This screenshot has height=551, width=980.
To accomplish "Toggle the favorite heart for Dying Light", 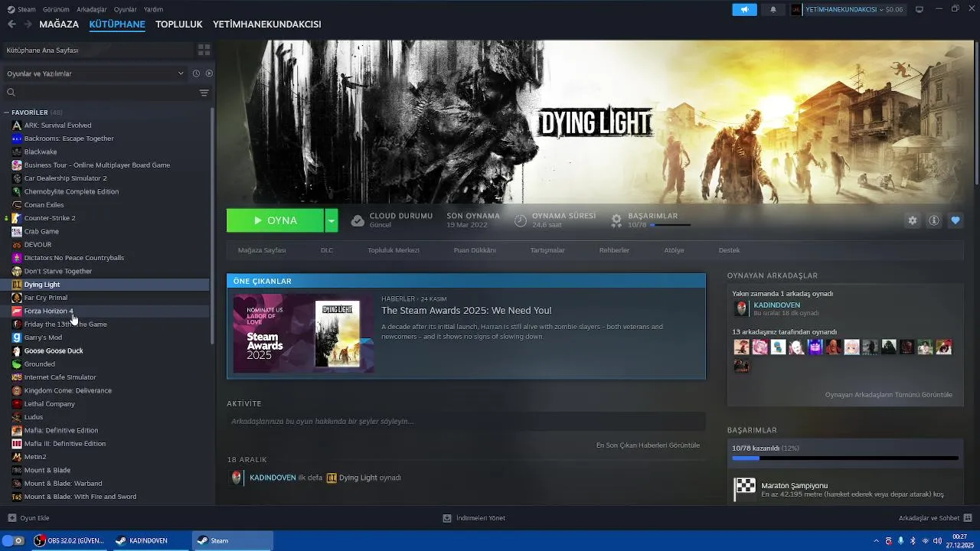I will 955,220.
